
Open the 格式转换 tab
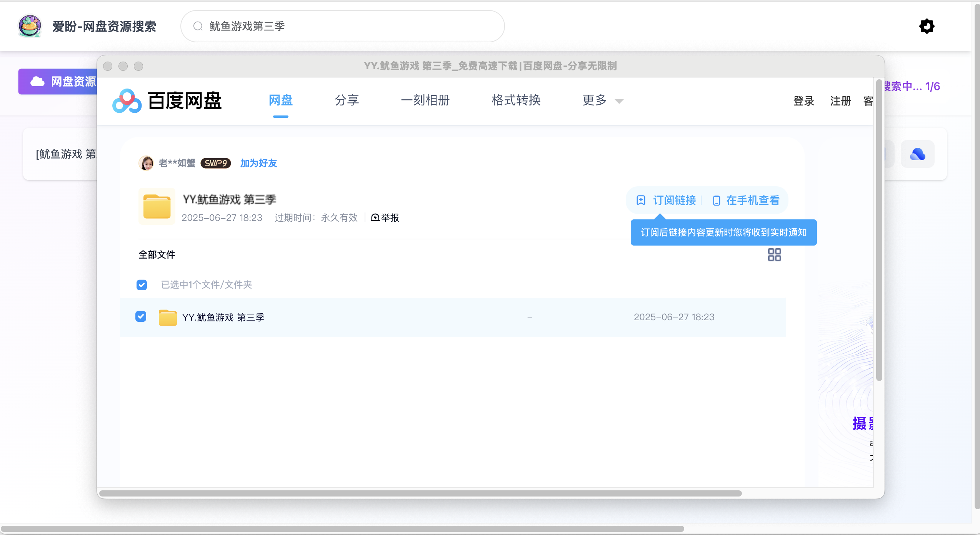pyautogui.click(x=516, y=100)
